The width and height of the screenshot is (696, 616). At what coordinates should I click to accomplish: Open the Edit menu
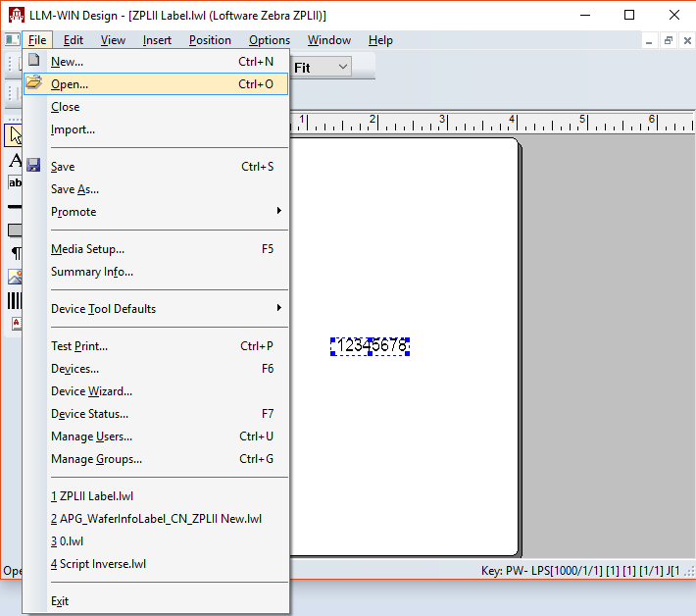[x=74, y=40]
